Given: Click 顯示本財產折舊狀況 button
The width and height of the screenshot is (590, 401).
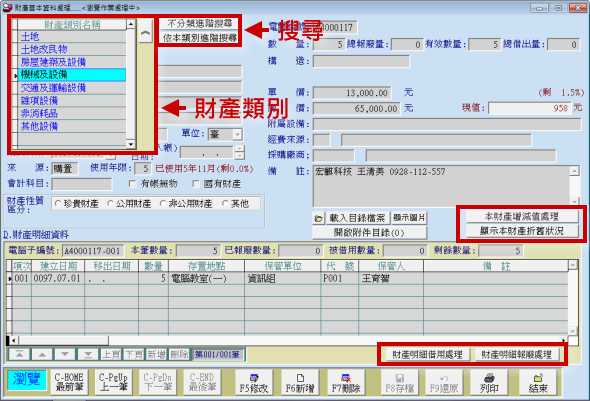Looking at the screenshot, I should [x=522, y=231].
